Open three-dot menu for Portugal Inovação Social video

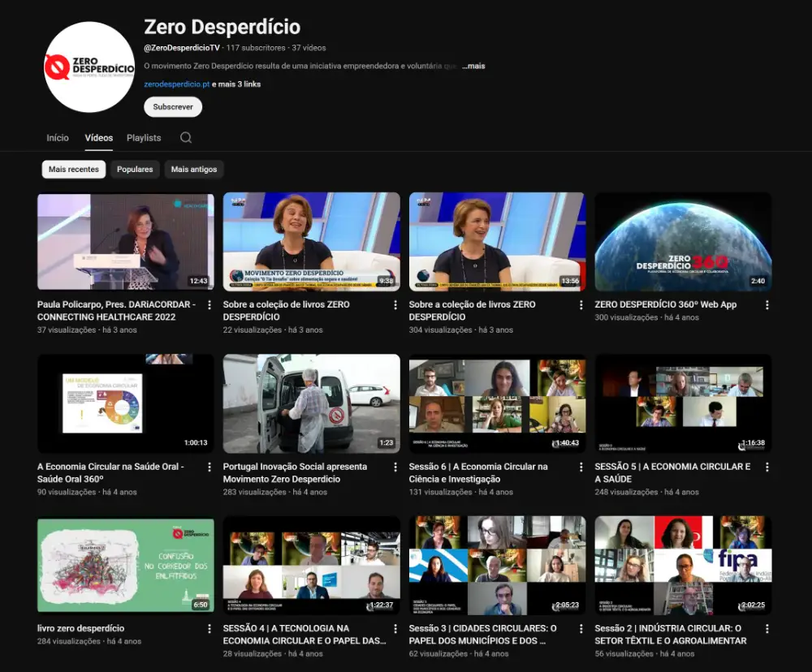pyautogui.click(x=395, y=467)
